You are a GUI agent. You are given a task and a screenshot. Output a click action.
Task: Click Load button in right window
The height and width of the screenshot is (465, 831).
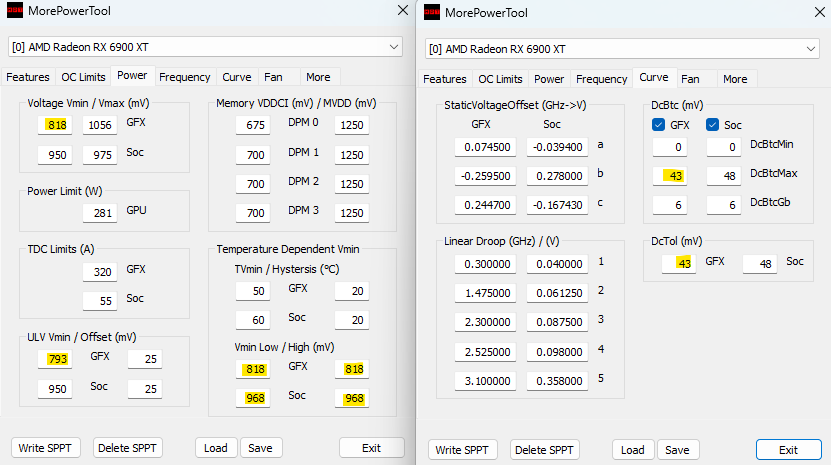click(633, 450)
